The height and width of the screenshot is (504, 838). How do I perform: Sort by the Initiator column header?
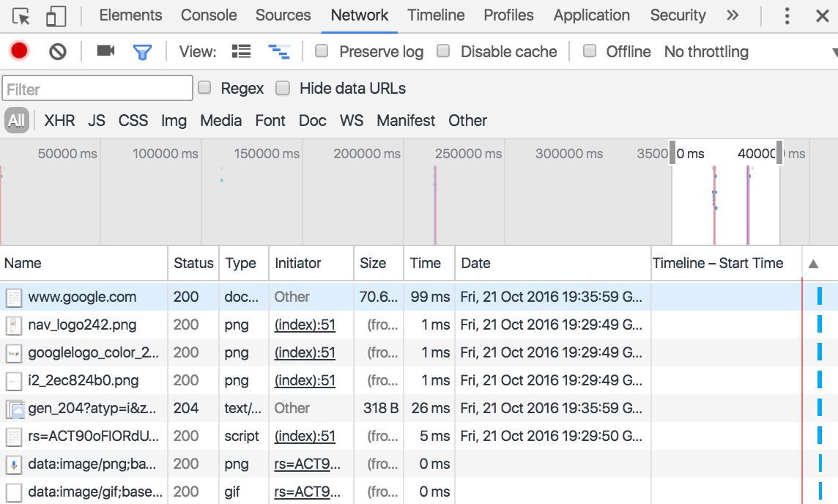point(311,263)
